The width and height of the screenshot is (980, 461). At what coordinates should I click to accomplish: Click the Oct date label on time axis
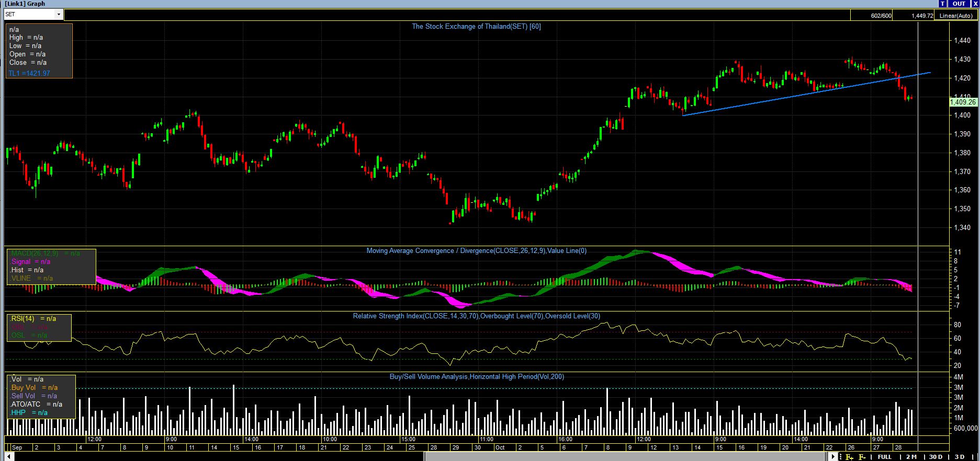coord(500,448)
